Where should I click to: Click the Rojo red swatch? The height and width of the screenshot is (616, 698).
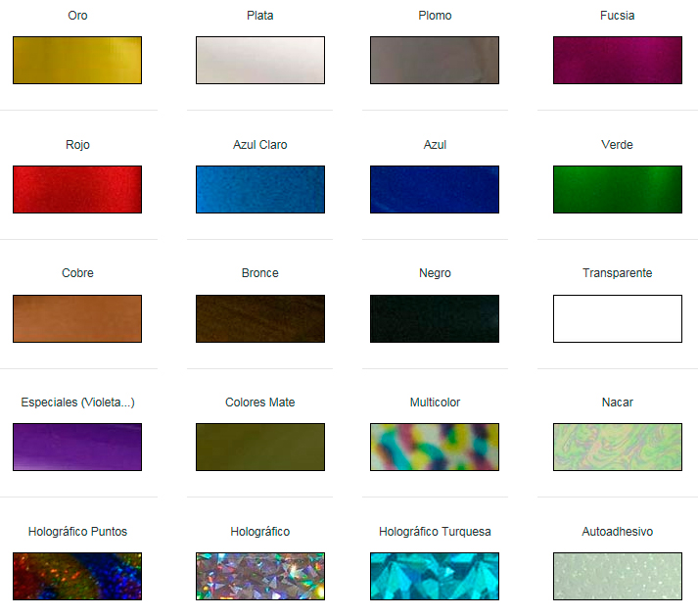click(x=77, y=189)
